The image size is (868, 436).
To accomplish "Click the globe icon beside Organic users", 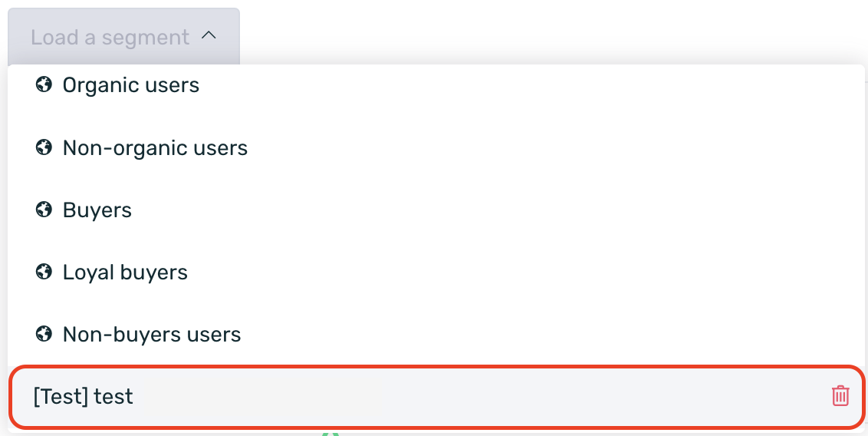I will click(x=44, y=84).
